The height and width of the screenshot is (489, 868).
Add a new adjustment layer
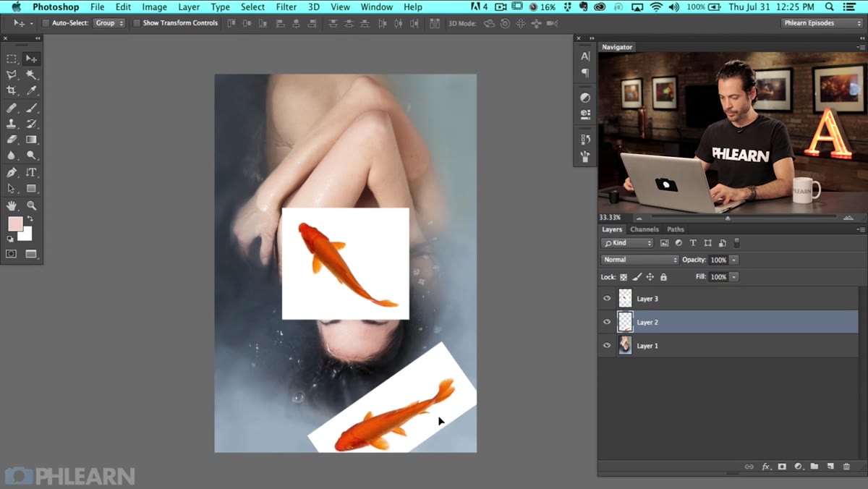798,467
